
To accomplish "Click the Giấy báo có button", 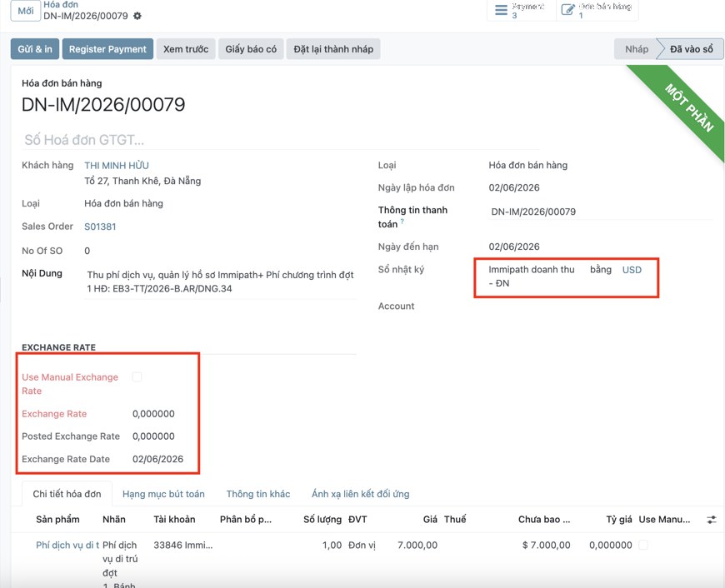I will pos(251,49).
